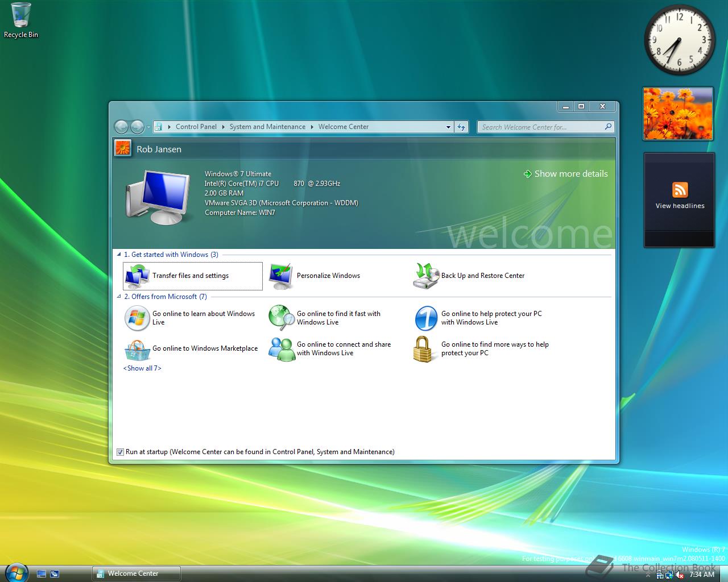The image size is (728, 582).
Task: Click the network tray icon
Action: (x=669, y=575)
